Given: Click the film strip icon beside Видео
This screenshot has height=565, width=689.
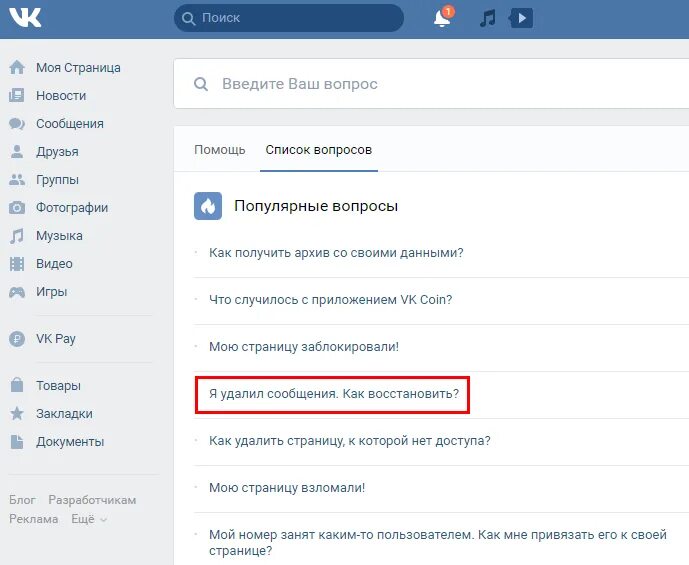Looking at the screenshot, I should point(17,264).
